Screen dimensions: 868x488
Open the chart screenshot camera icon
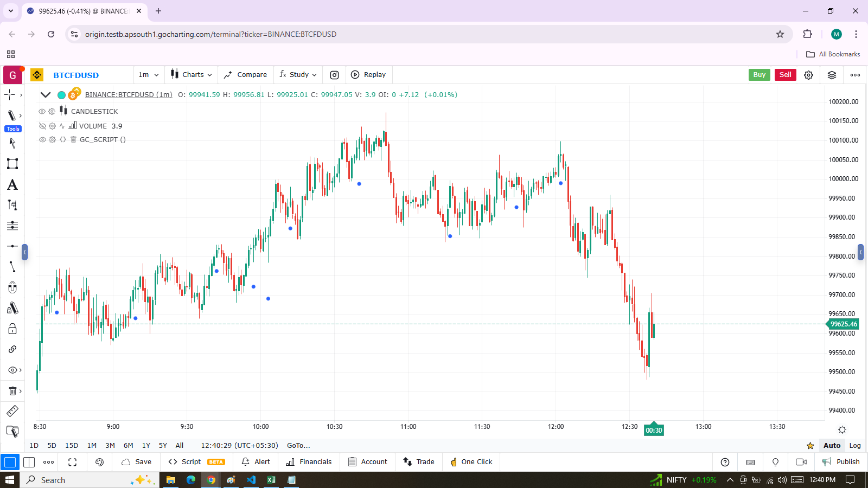pos(334,75)
